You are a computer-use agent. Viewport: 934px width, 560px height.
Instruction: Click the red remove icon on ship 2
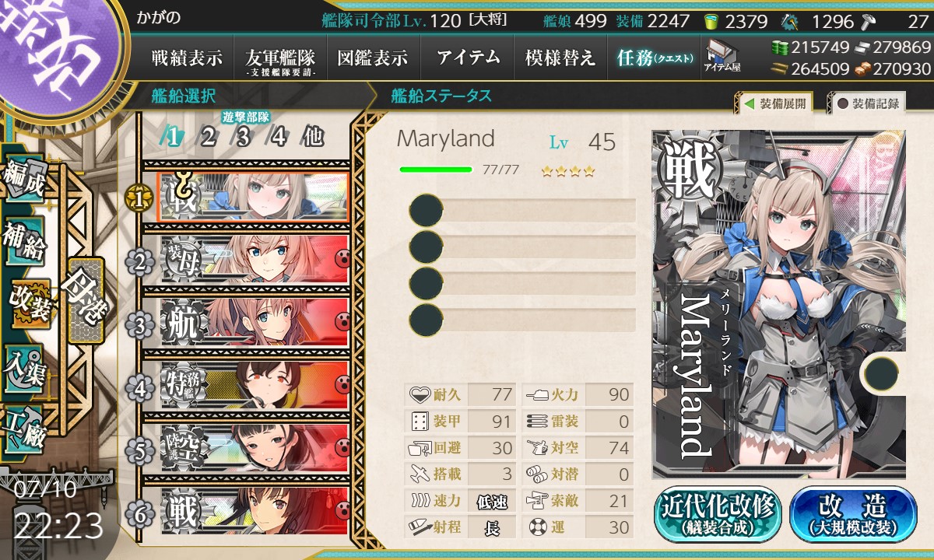point(342,257)
